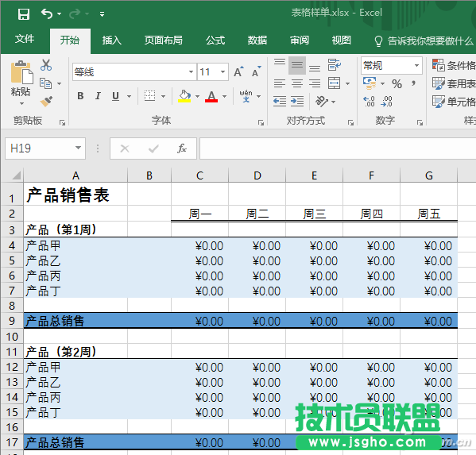Viewport: 476px width, 455px height.
Task: Click the Save icon in quick access toolbar
Action: 23,14
